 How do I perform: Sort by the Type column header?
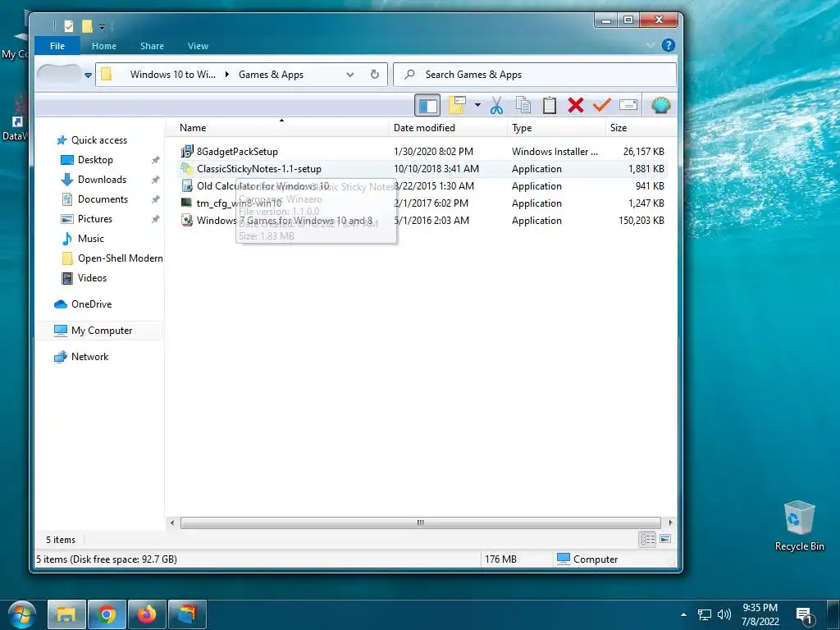[556, 127]
